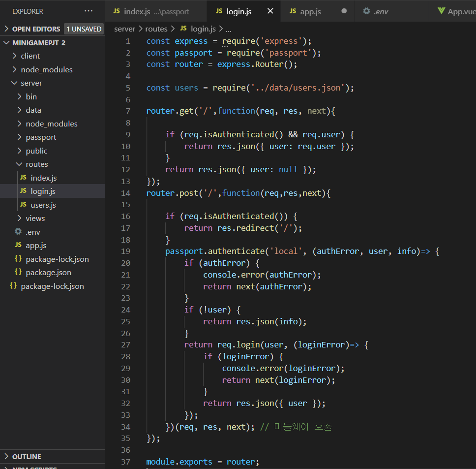The width and height of the screenshot is (476, 469).
Task: Close the login.js editor tab
Action: (270, 11)
